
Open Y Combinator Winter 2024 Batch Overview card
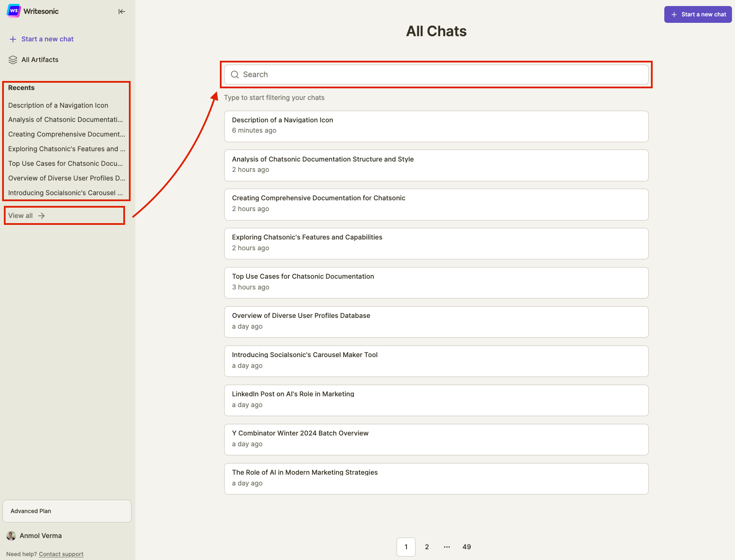pyautogui.click(x=436, y=440)
